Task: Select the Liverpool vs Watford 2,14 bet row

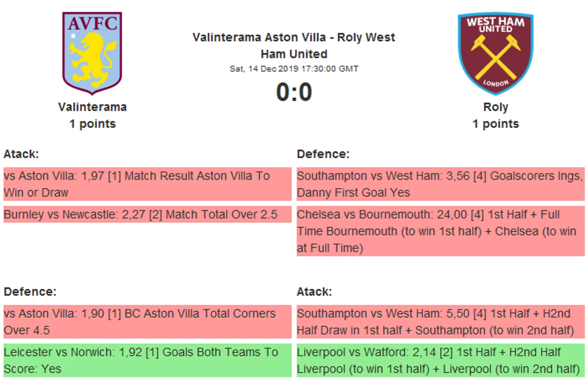Action: tap(440, 360)
